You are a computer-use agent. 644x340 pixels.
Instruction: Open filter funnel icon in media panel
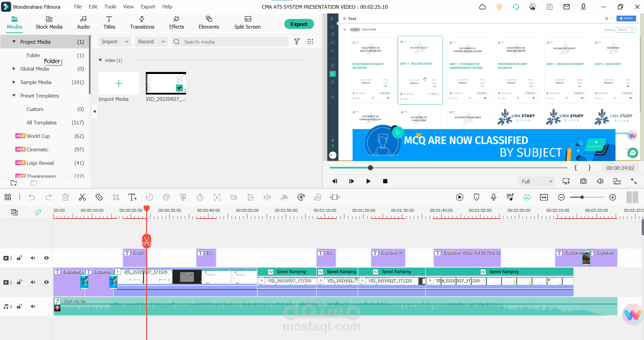297,42
